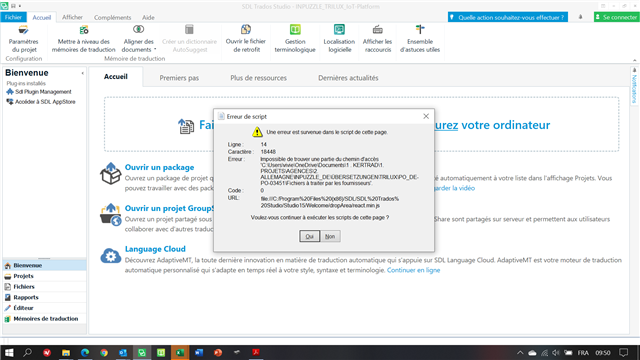The width and height of the screenshot is (640, 360).
Task: Open File Explorer from the taskbar
Action: click(66, 352)
